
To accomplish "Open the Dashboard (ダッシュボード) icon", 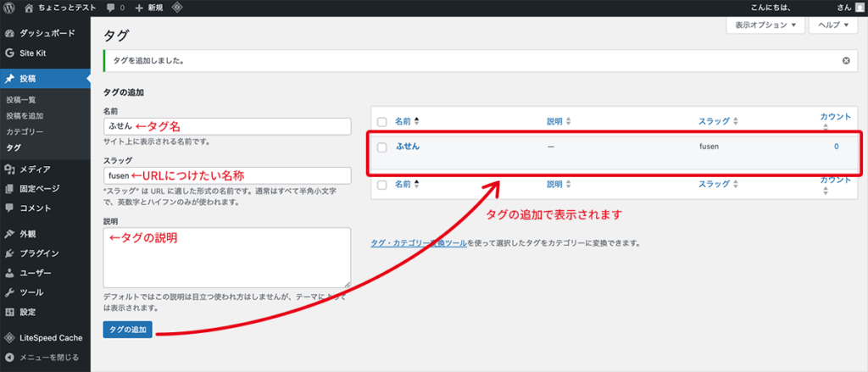I will point(10,34).
